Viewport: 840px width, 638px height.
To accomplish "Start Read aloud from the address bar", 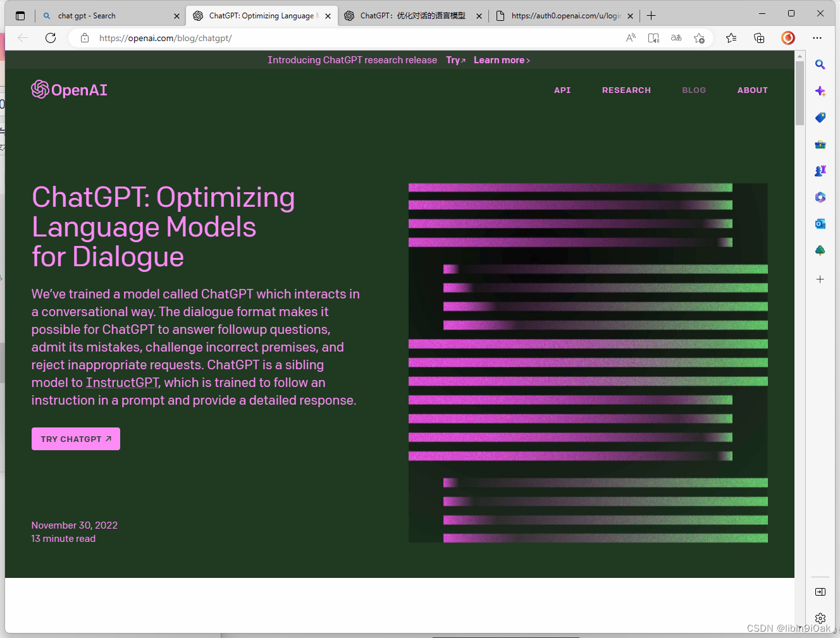I will 631,38.
